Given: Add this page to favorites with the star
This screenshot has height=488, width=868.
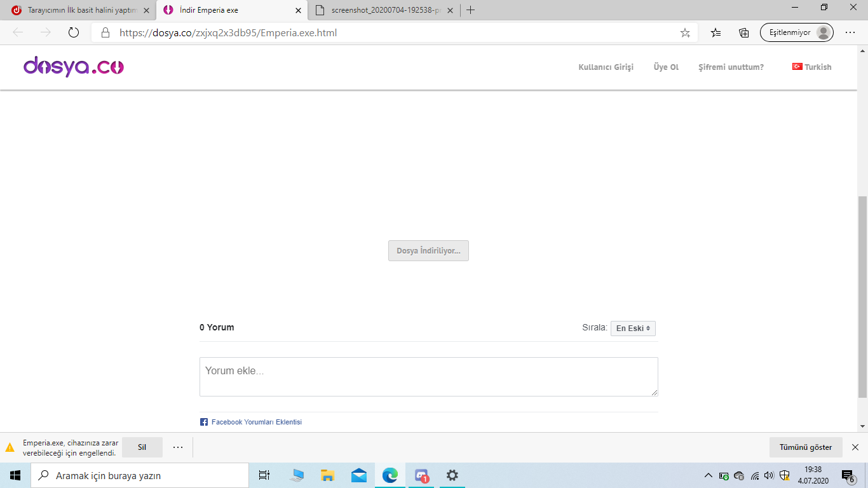Looking at the screenshot, I should (x=685, y=32).
